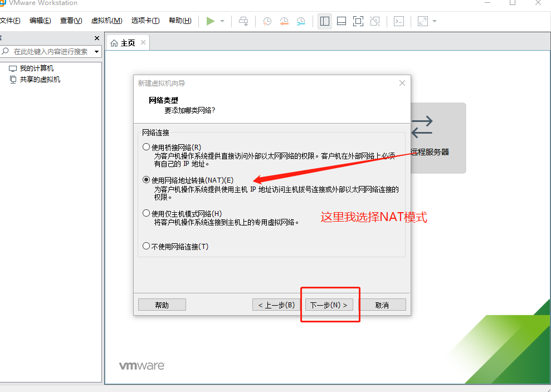The height and width of the screenshot is (392, 551).
Task: Select 我的计算机 in the library tree
Action: pyautogui.click(x=37, y=68)
